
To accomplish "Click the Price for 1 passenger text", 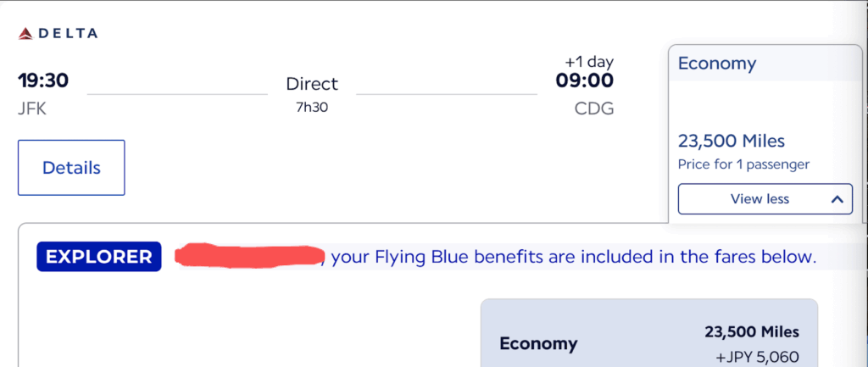I will tap(743, 164).
